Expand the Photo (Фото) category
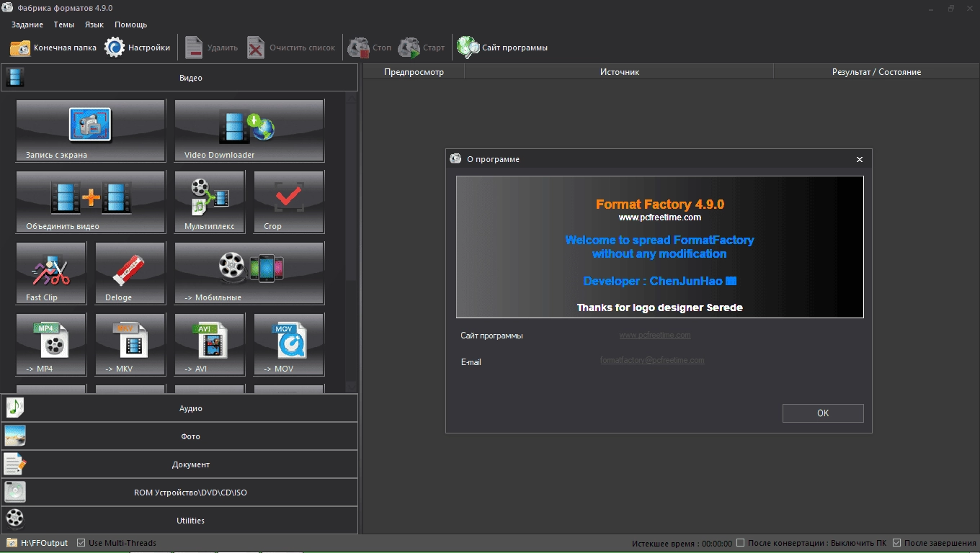Screen dimensions: 980x553 pyautogui.click(x=179, y=436)
